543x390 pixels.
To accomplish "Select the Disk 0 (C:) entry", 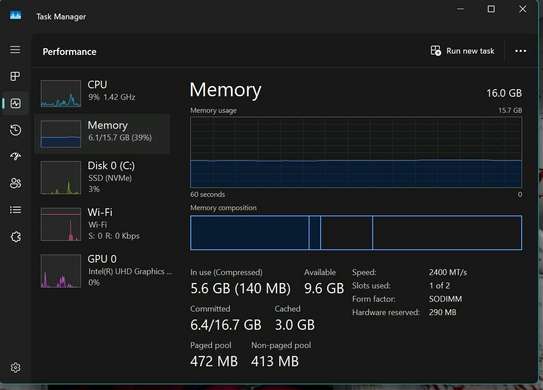I will [102, 177].
